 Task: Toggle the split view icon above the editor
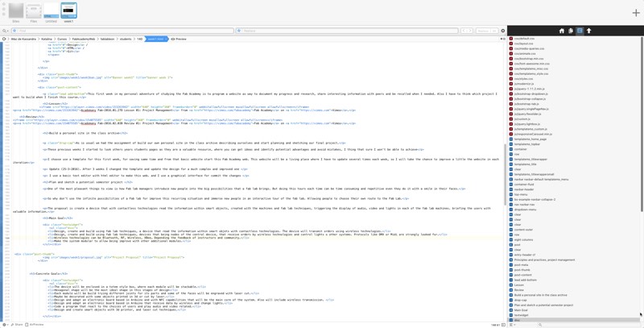pyautogui.click(x=504, y=39)
